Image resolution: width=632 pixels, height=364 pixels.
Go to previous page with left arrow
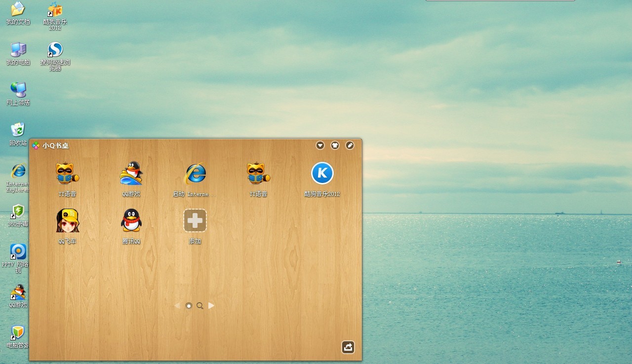point(177,306)
